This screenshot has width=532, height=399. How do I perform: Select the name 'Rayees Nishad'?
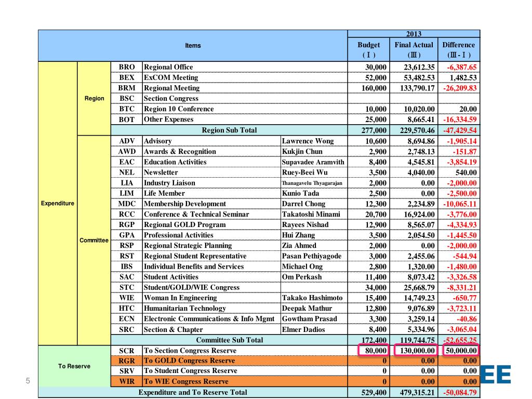[x=314, y=224]
